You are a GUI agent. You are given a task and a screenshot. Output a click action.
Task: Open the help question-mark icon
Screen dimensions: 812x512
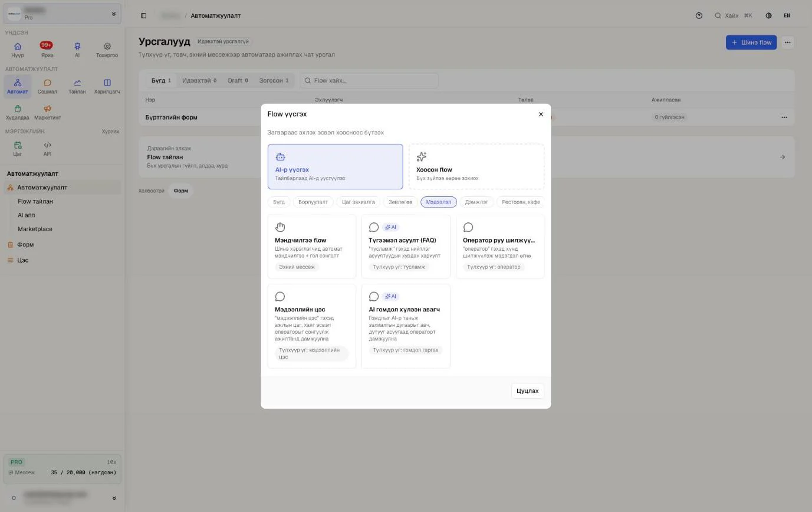click(699, 15)
